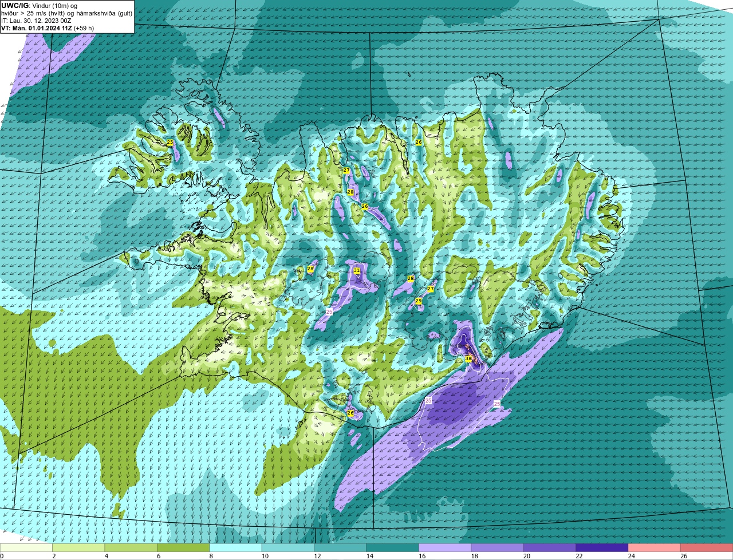Click the yellow 38 maximum gust marker
Screen dimensions: 733x560
[x=468, y=359]
